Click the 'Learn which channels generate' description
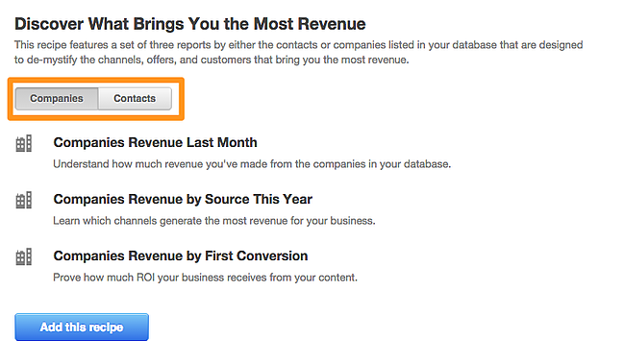The width and height of the screenshot is (624, 364). click(x=214, y=221)
